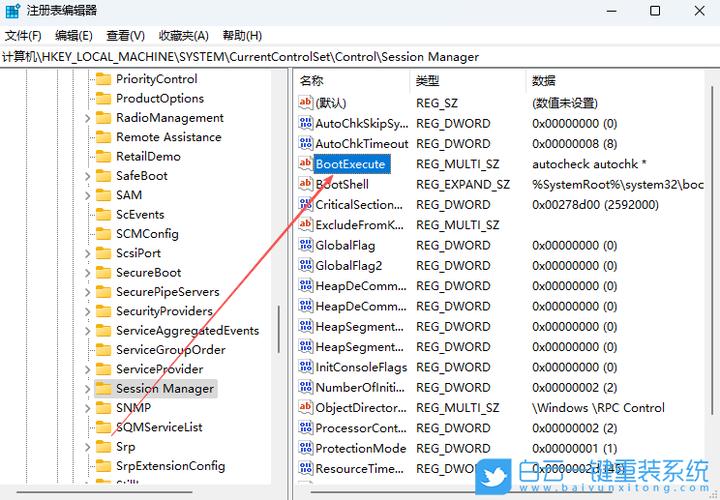Select the BootShell value name
This screenshot has width=720, height=500.
click(x=342, y=185)
